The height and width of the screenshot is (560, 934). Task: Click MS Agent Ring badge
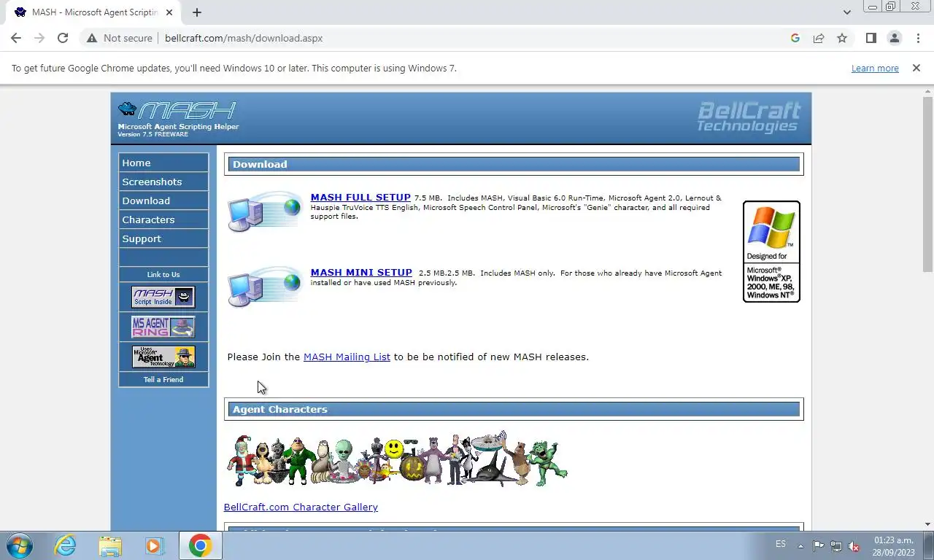pyautogui.click(x=163, y=327)
